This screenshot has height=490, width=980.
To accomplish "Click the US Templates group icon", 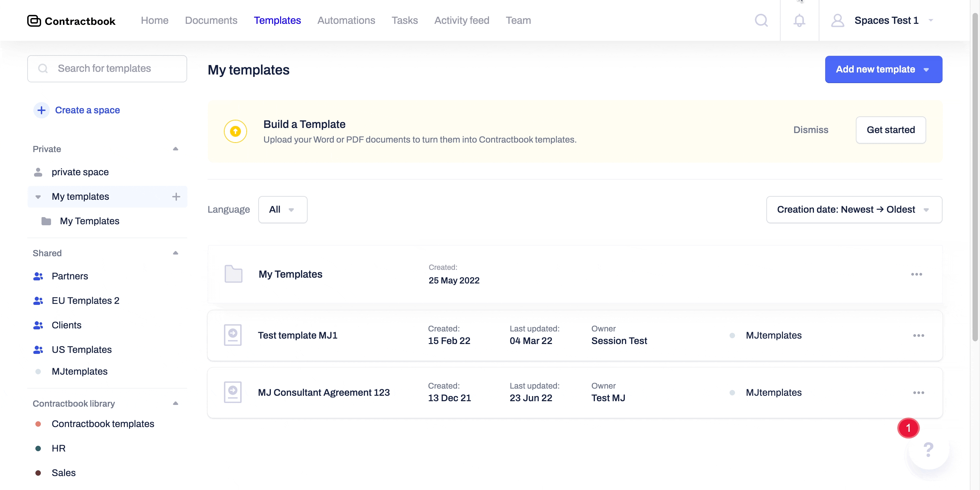I will [x=38, y=349].
